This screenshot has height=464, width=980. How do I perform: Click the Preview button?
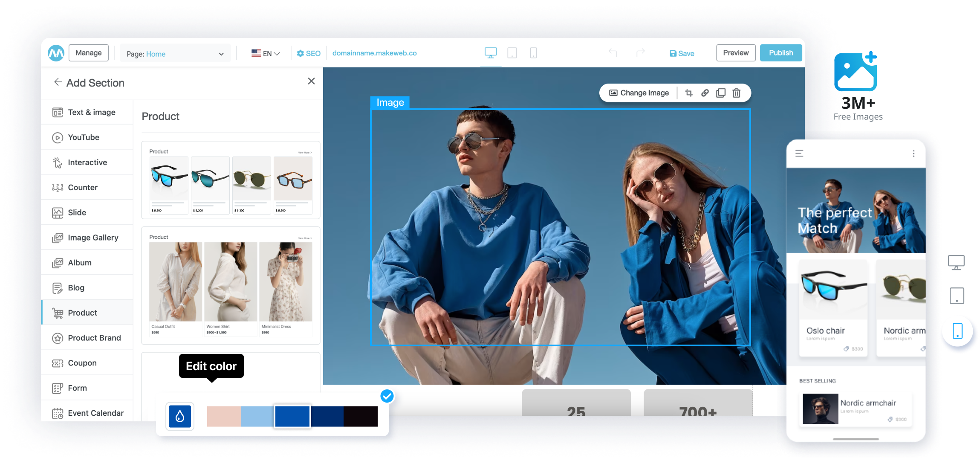(735, 52)
